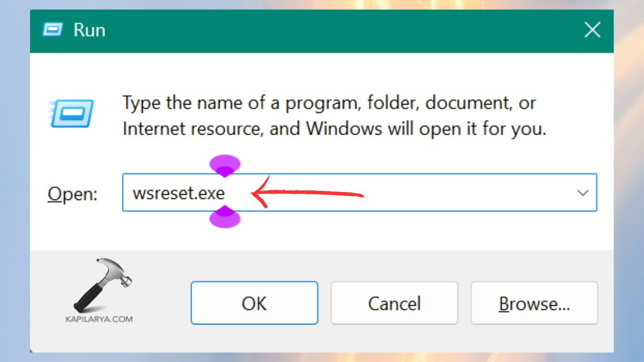The width and height of the screenshot is (644, 362).
Task: Collapse the combo box on the Open field
Action: click(583, 193)
